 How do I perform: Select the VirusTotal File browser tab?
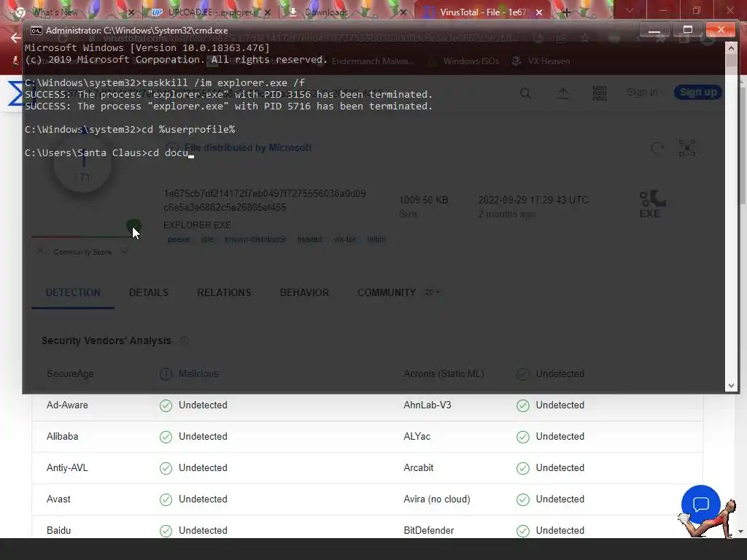481,12
